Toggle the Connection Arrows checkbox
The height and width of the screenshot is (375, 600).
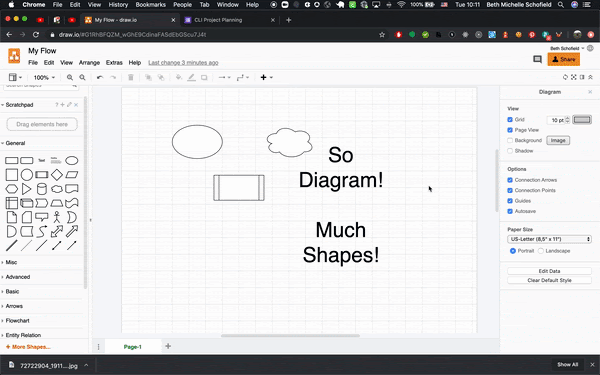tap(510, 180)
